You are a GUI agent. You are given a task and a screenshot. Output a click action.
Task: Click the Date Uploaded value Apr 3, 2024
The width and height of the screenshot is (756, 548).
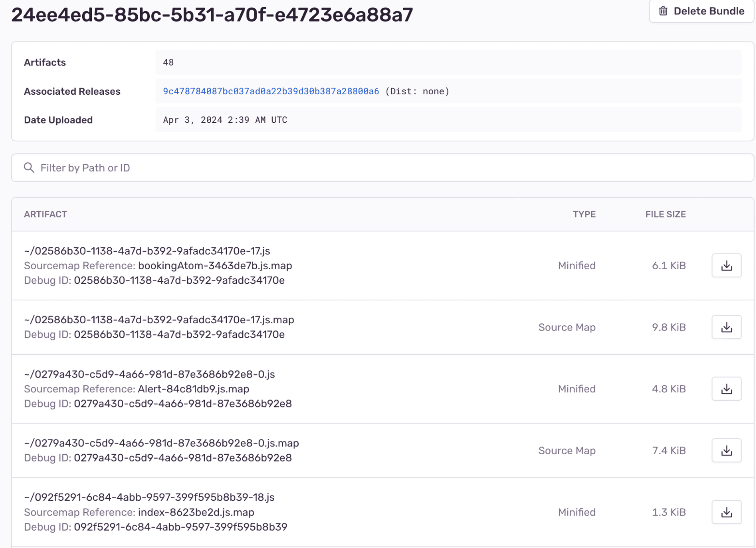[225, 120]
